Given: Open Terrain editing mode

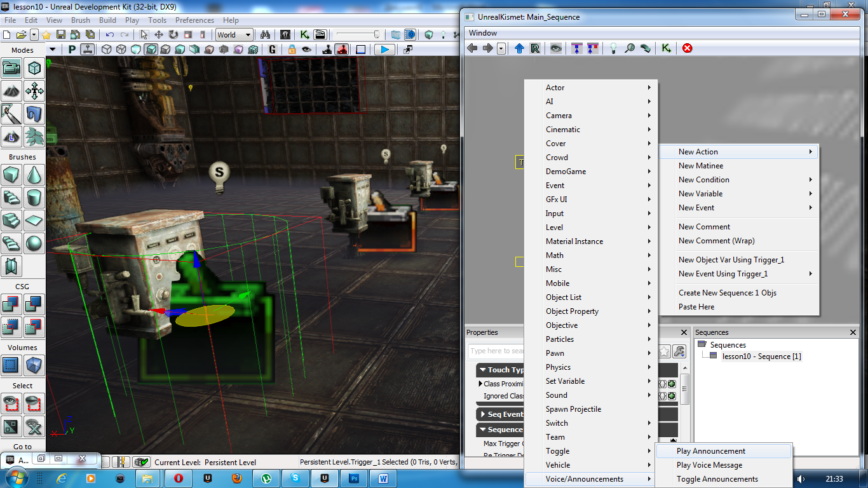Looking at the screenshot, I should [x=12, y=91].
